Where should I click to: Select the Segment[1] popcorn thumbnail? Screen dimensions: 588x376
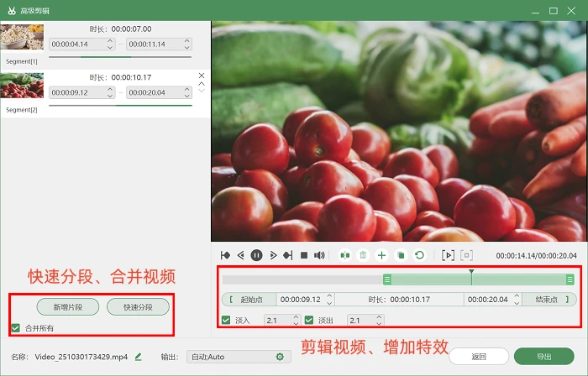[x=22, y=37]
